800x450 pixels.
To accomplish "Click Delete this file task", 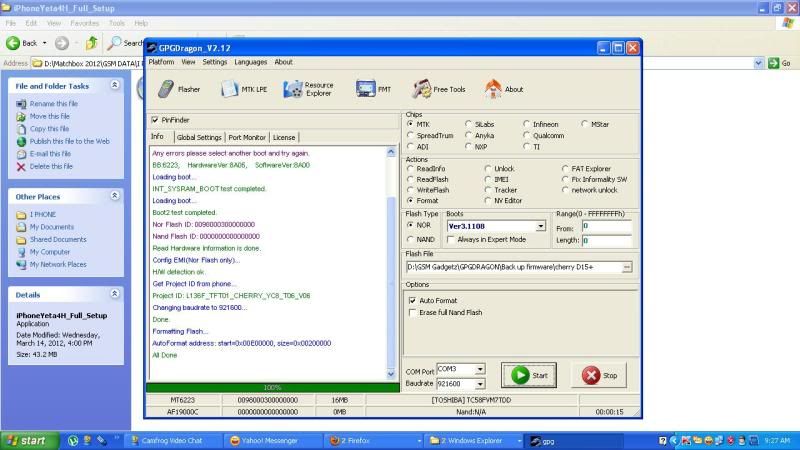I will (x=51, y=166).
